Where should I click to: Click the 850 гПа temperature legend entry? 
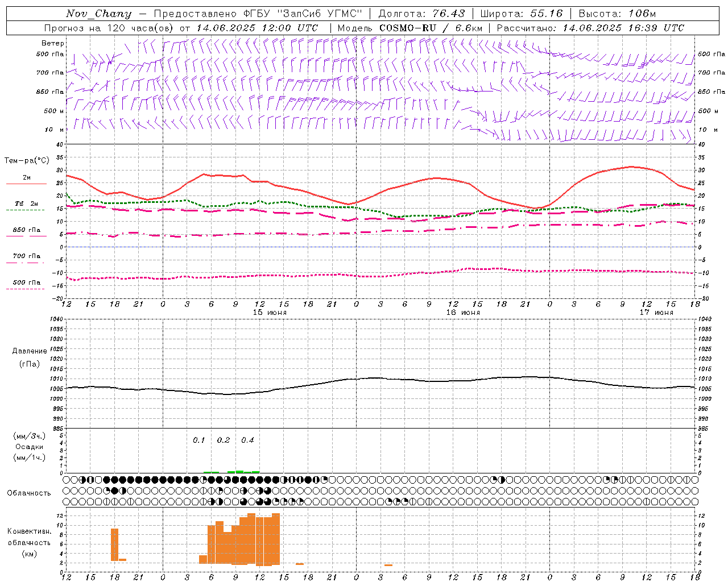click(26, 230)
